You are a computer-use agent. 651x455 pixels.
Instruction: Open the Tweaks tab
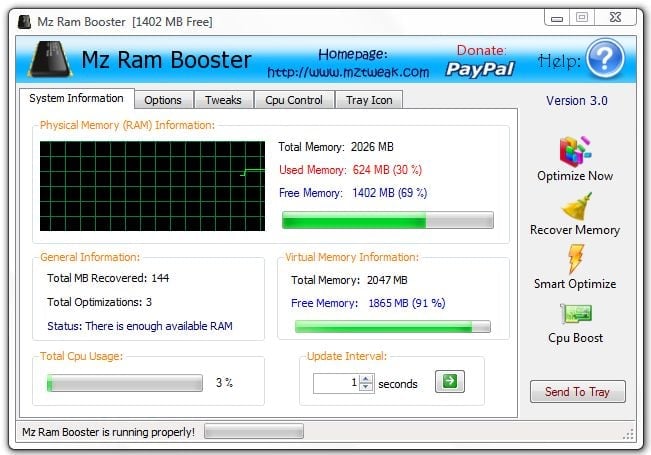[x=223, y=100]
